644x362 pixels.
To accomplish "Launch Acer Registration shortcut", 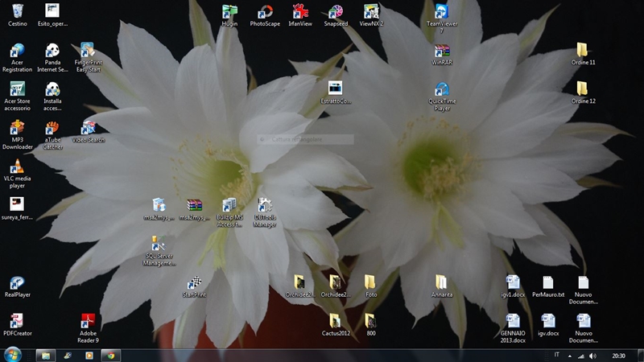I will pyautogui.click(x=17, y=57).
